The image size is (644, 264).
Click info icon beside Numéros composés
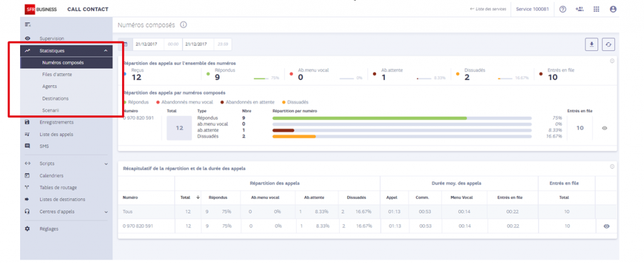pyautogui.click(x=183, y=25)
